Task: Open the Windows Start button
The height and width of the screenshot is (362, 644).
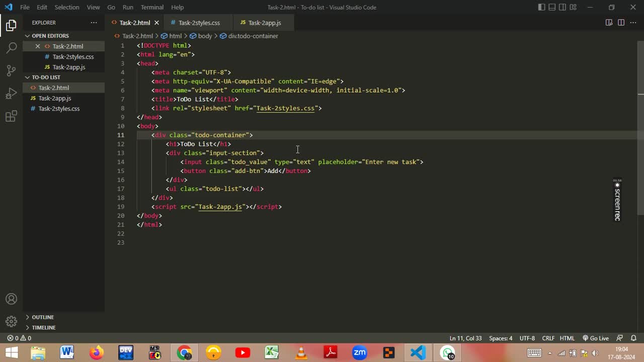Action: [x=12, y=352]
